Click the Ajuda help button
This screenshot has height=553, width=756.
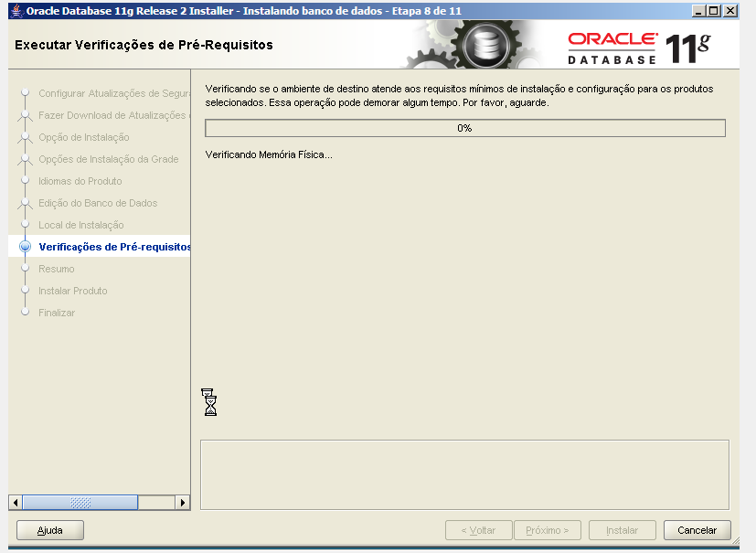(50, 530)
